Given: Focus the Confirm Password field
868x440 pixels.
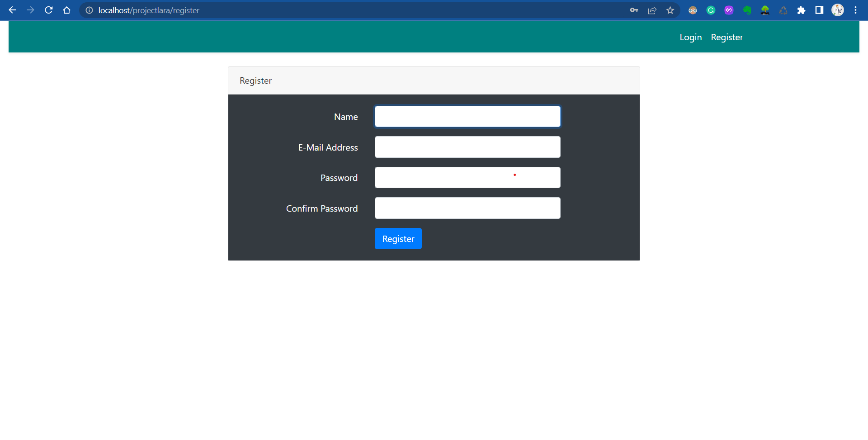Looking at the screenshot, I should (x=467, y=208).
